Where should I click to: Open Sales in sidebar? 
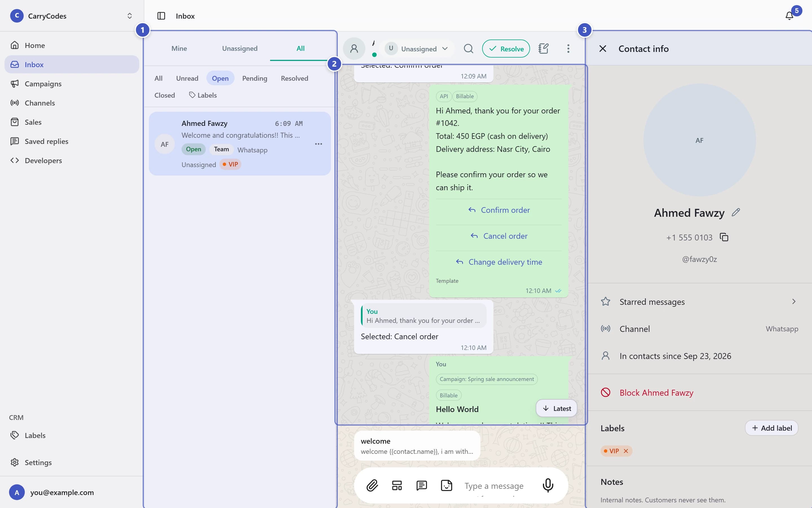pyautogui.click(x=71, y=122)
